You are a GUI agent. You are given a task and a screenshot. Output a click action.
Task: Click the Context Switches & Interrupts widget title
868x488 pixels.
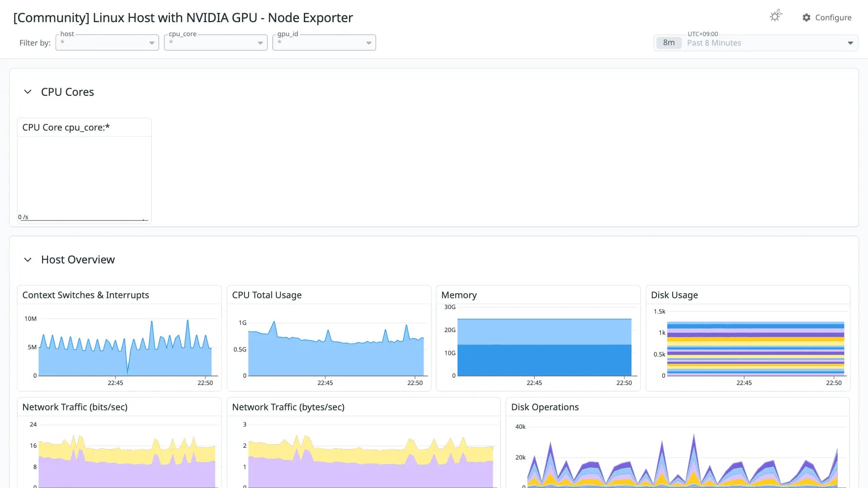click(85, 295)
